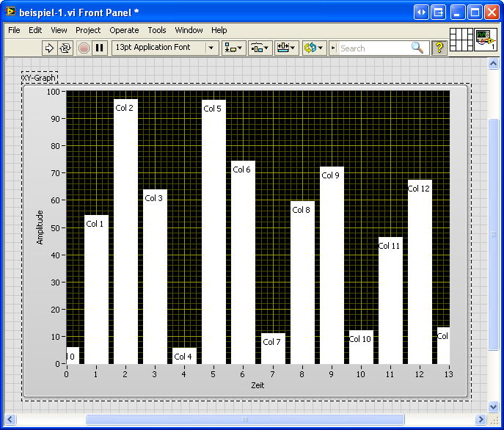Open the Resize Objects tool dropdown
The height and width of the screenshot is (430, 504).
286,48
